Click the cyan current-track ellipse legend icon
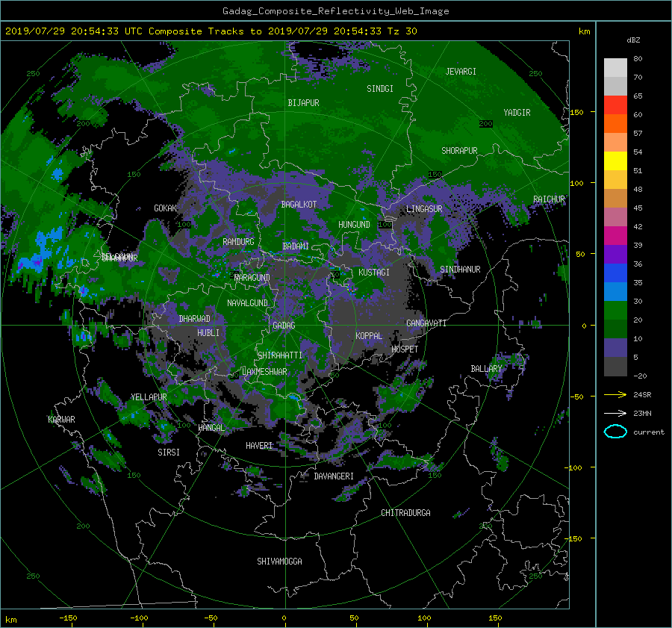 (x=615, y=432)
